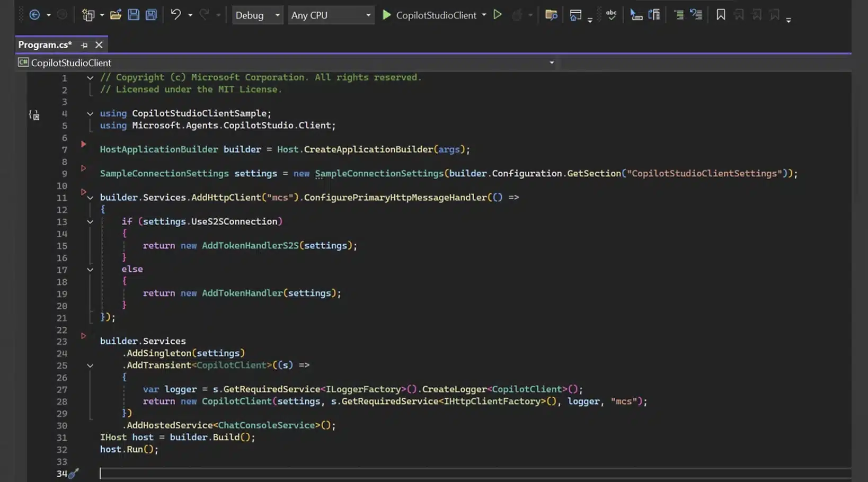This screenshot has width=868, height=482.
Task: Select the Program.cs document tab
Action: 45,44
